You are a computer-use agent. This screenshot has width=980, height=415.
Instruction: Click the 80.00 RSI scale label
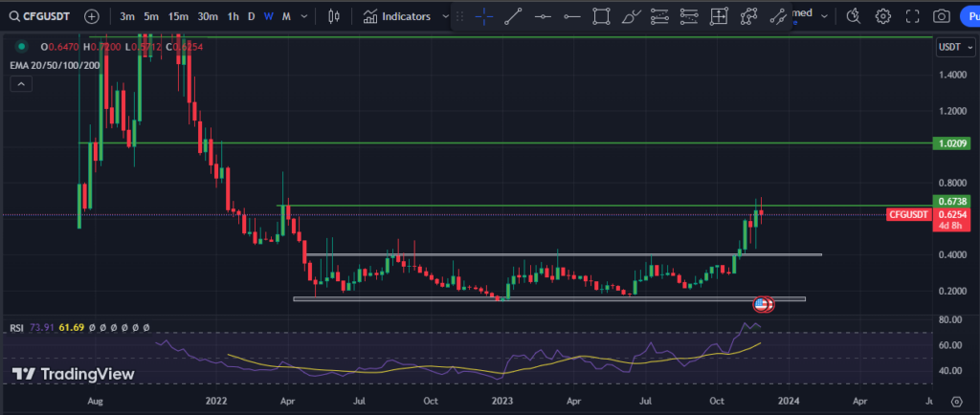(952, 319)
